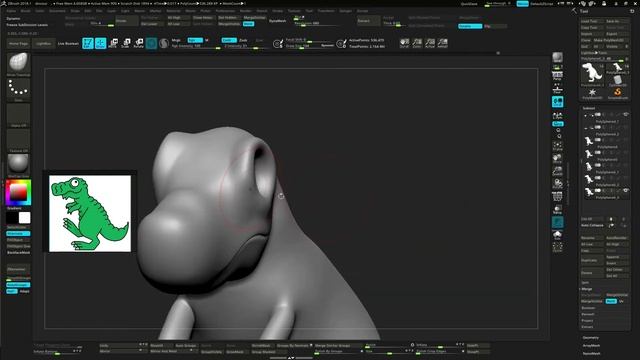Toggle the PolyF polyframe icon
Screen dimensions: 640x360
pos(557,197)
